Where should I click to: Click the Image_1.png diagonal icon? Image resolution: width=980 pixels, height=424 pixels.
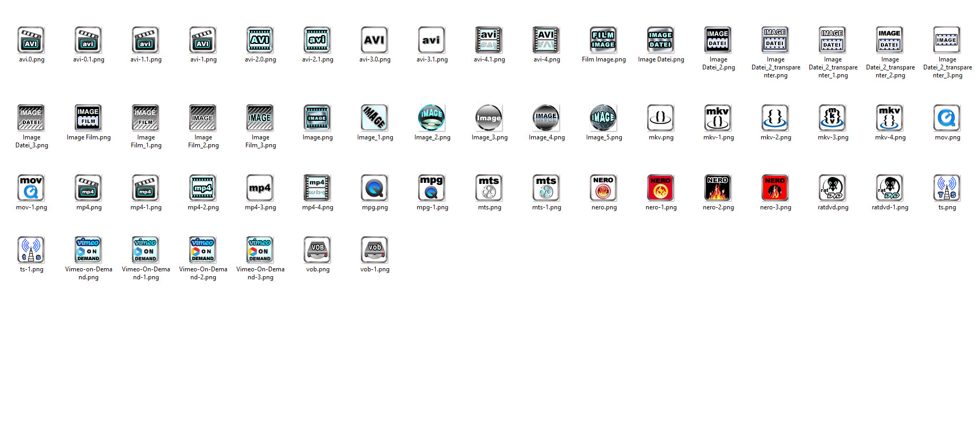pos(375,118)
